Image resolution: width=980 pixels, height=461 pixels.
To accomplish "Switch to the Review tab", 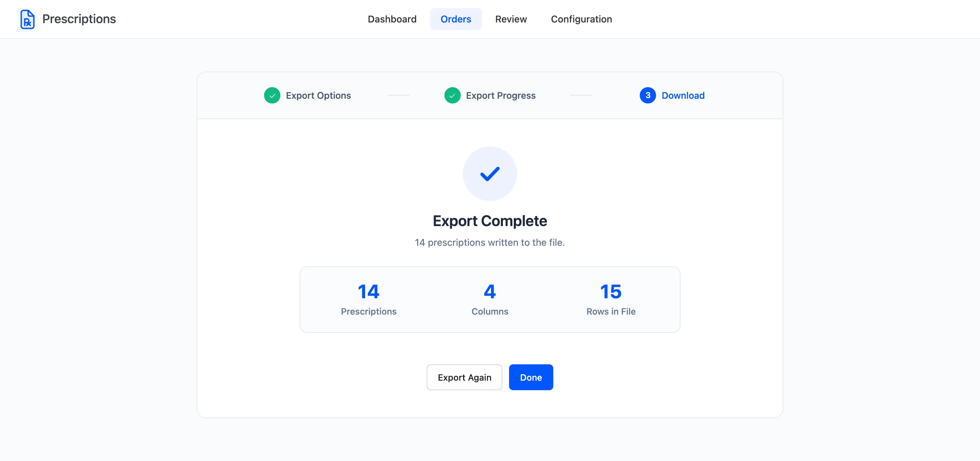I will point(510,19).
